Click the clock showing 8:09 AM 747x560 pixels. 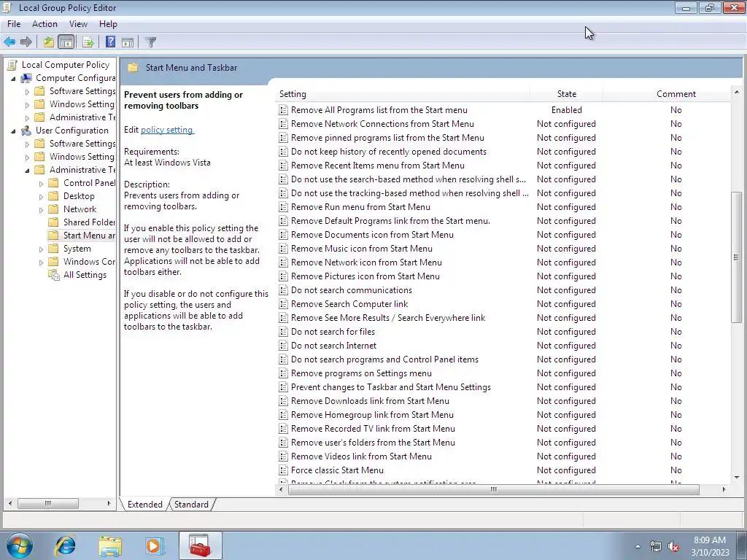709,540
